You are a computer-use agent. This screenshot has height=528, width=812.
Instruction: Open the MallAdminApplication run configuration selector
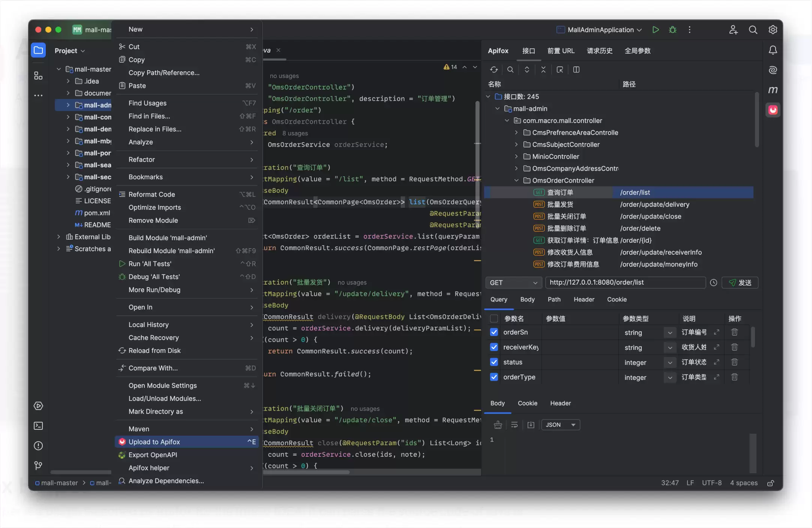coord(599,30)
